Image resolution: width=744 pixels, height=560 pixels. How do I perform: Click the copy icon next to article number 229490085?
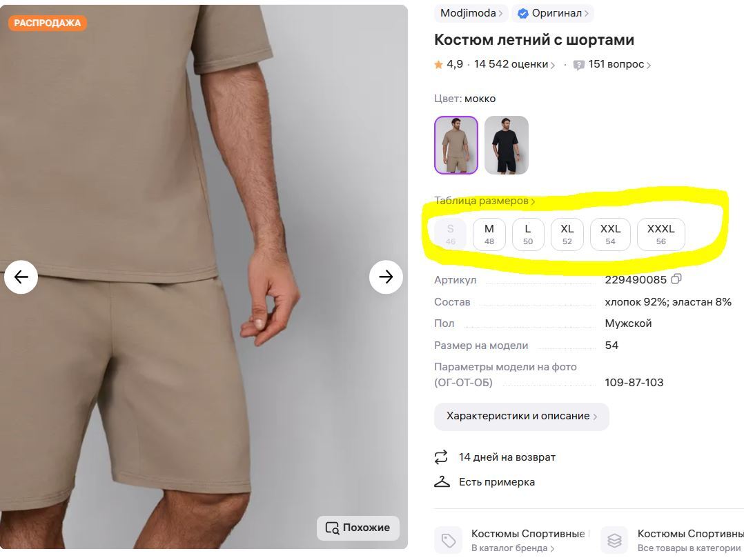coord(676,279)
